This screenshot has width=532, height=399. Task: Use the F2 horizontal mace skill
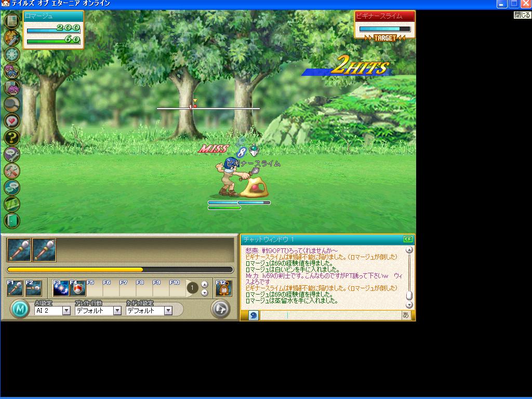[x=34, y=288]
